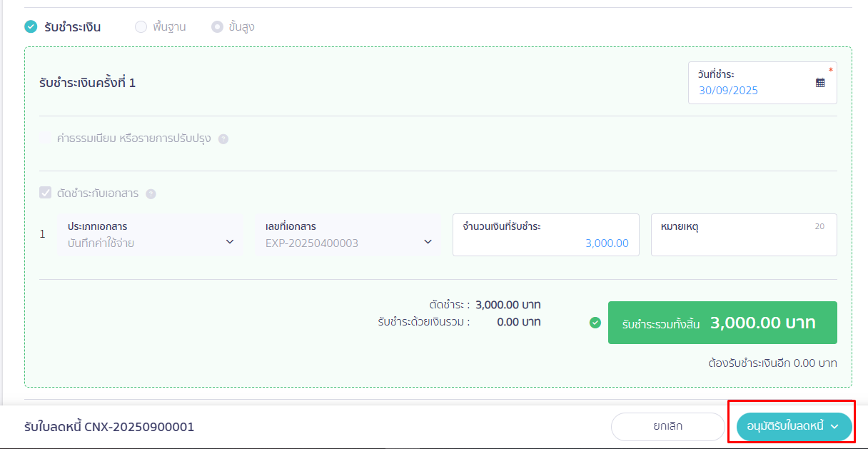This screenshot has width=868, height=449.
Task: Select the พื้นฐาน radio option
Action: (141, 27)
